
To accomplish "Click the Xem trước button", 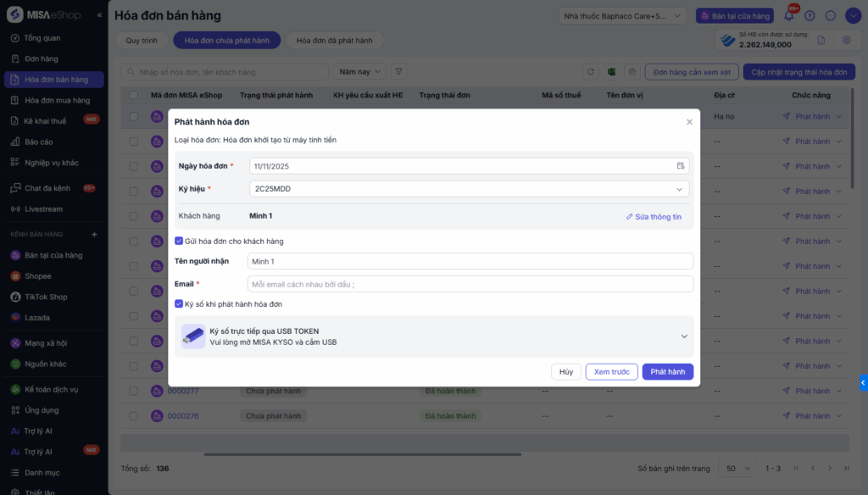I will point(611,372).
